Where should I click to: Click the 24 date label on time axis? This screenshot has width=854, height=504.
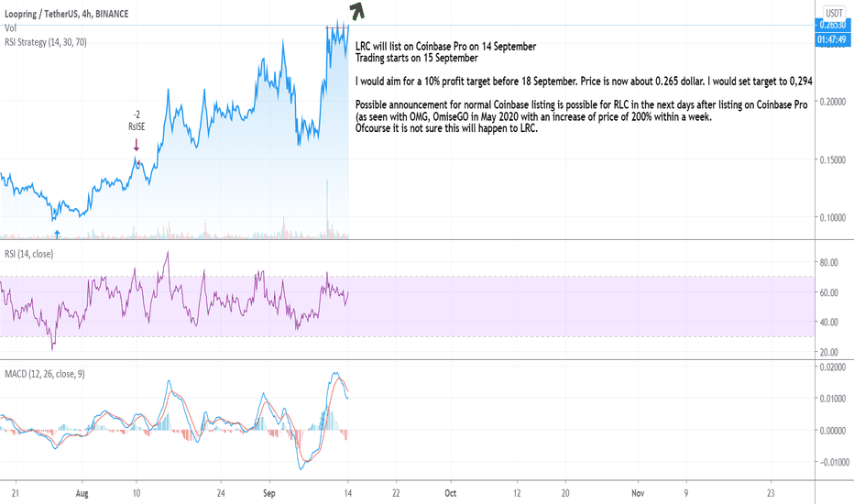click(x=221, y=493)
